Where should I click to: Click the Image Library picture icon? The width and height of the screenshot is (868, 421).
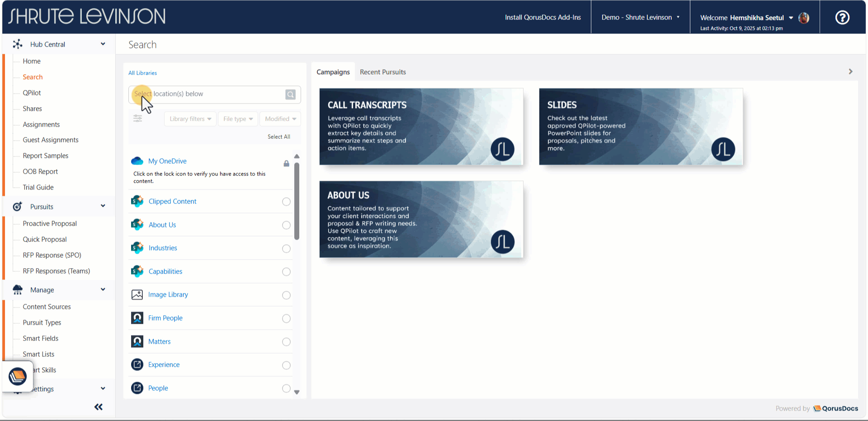tap(137, 294)
